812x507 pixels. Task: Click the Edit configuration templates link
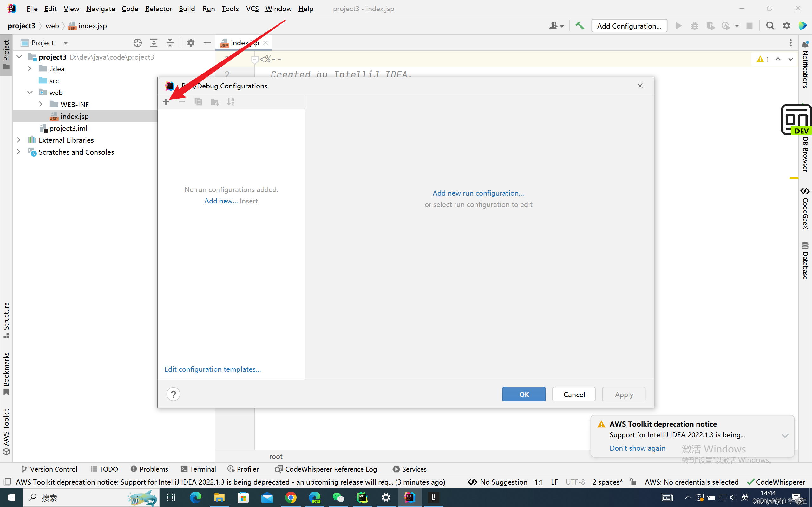pos(213,369)
